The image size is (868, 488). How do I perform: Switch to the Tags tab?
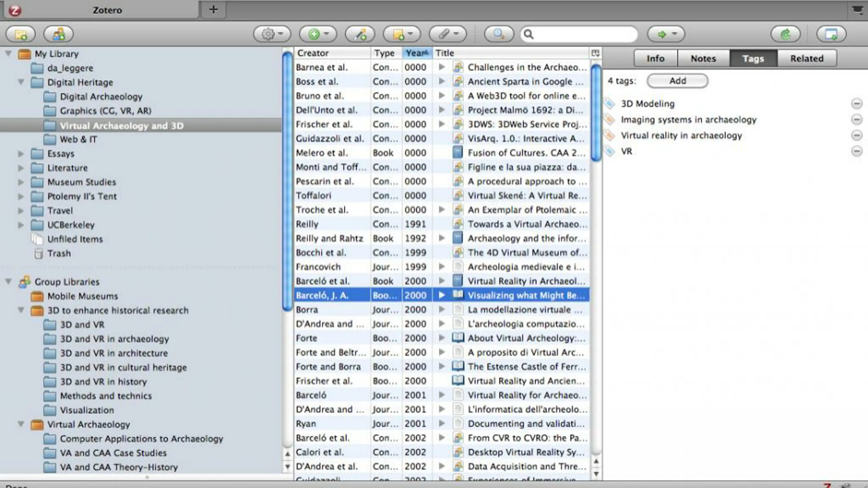click(753, 58)
